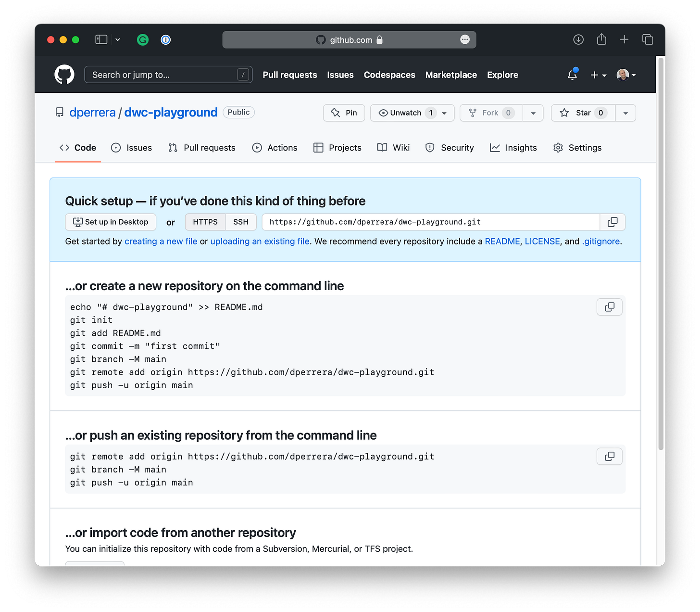Screen dimensions: 700x612
Task: Select the Code tab
Action: tap(78, 148)
